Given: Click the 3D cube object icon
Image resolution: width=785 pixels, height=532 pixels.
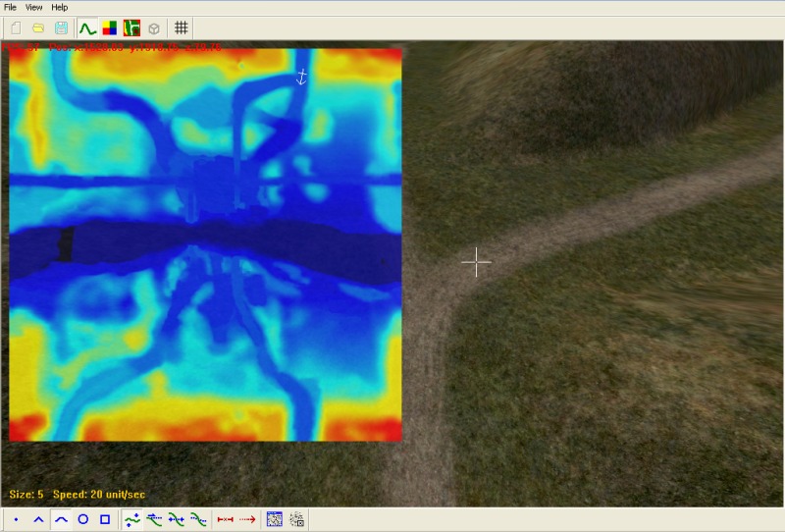Looking at the screenshot, I should (154, 28).
